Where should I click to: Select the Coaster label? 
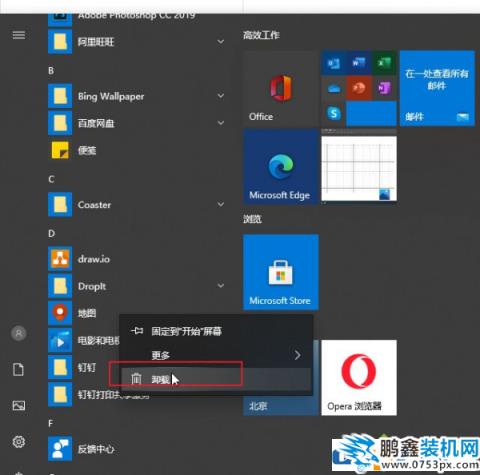click(94, 204)
